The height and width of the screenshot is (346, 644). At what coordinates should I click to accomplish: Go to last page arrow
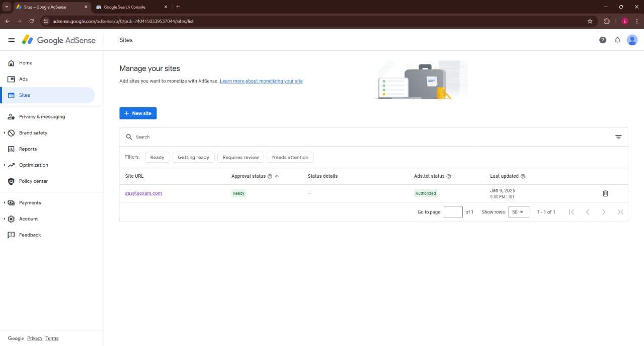pyautogui.click(x=620, y=212)
